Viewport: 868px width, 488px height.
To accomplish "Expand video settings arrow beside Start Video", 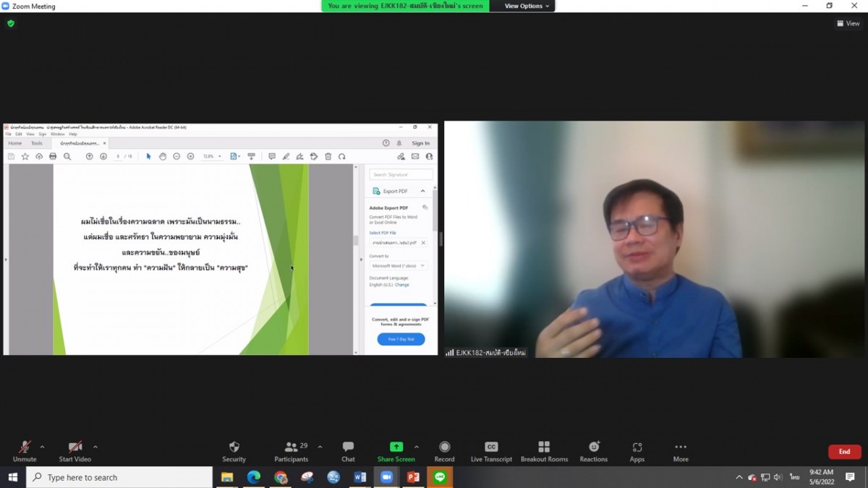I will 95,447.
